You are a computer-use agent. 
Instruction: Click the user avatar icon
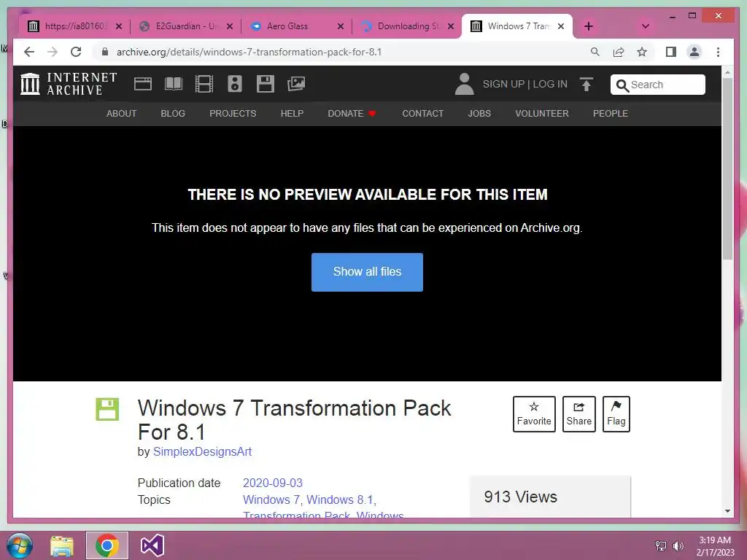464,84
